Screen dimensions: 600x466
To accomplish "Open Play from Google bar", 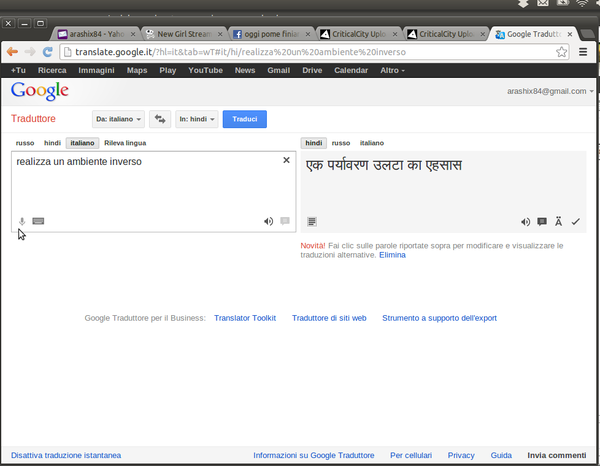I will click(168, 70).
